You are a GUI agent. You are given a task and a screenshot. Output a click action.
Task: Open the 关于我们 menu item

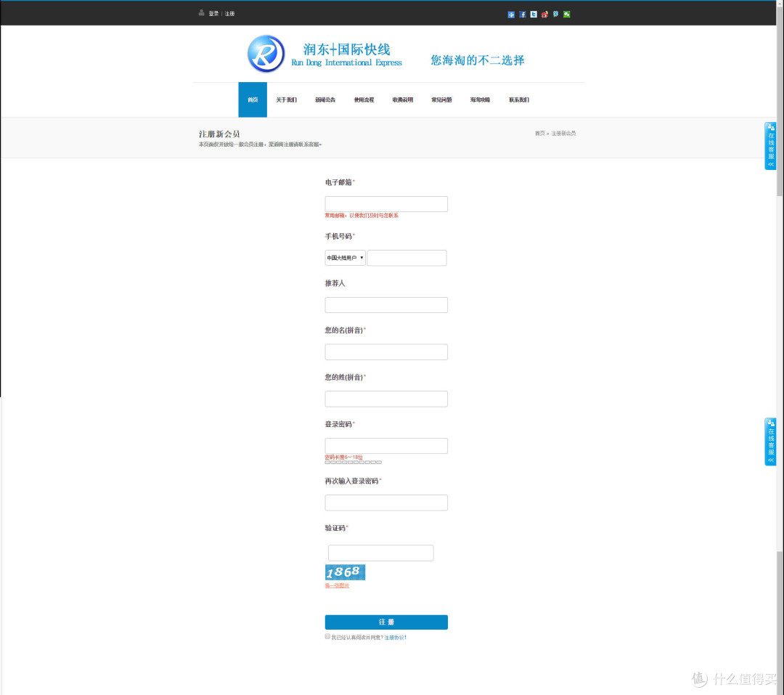coord(287,99)
